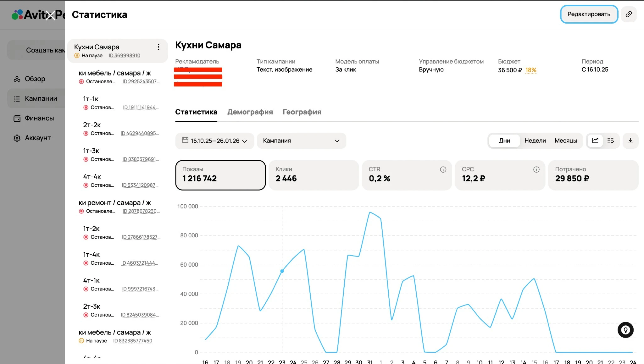The height and width of the screenshot is (364, 644).
Task: Select the Клики metric card
Action: [314, 175]
